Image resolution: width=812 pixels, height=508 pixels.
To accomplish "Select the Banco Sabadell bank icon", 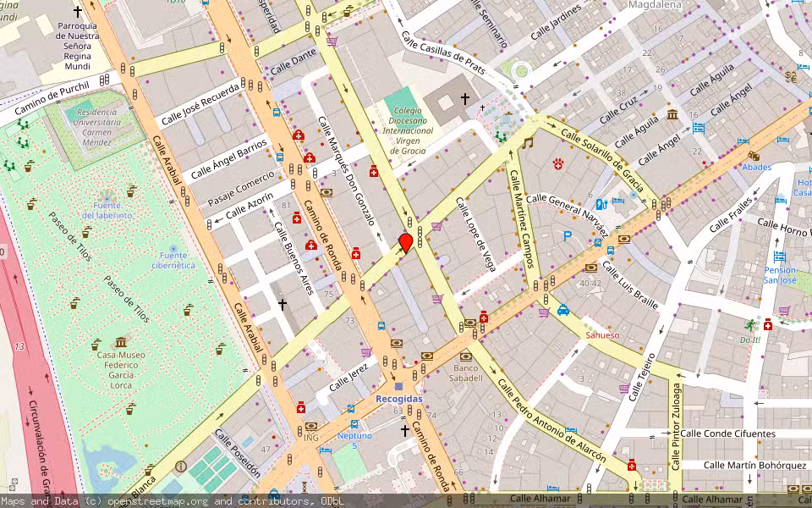I will click(465, 356).
